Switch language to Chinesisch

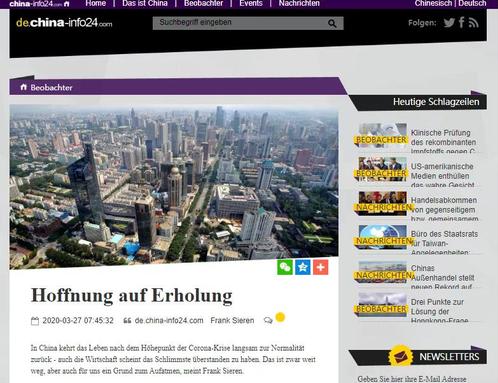(433, 4)
